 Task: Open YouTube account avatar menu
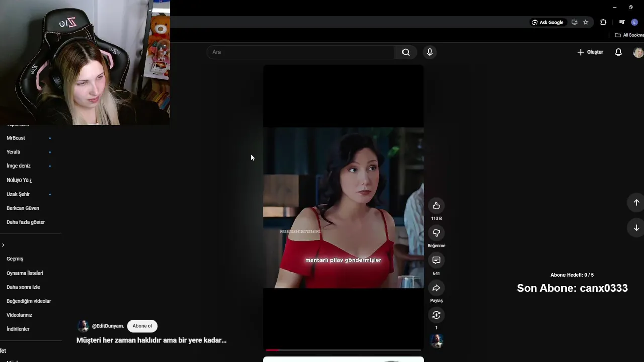coord(638,52)
